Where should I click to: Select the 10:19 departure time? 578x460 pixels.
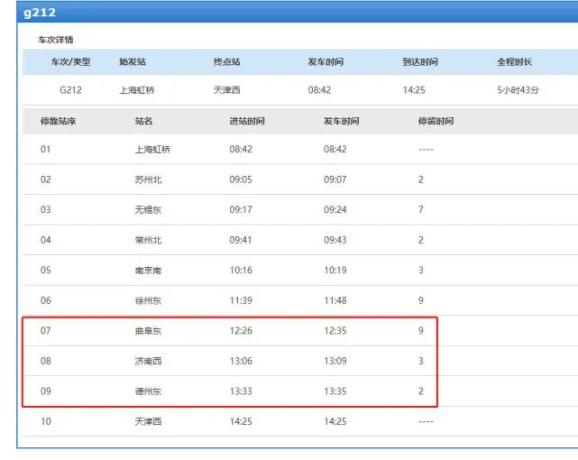[335, 270]
